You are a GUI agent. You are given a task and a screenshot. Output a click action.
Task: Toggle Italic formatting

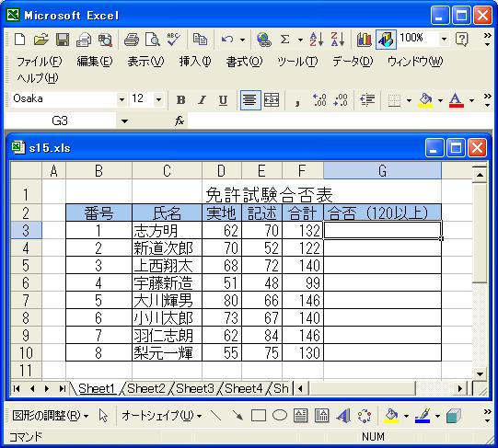click(202, 100)
